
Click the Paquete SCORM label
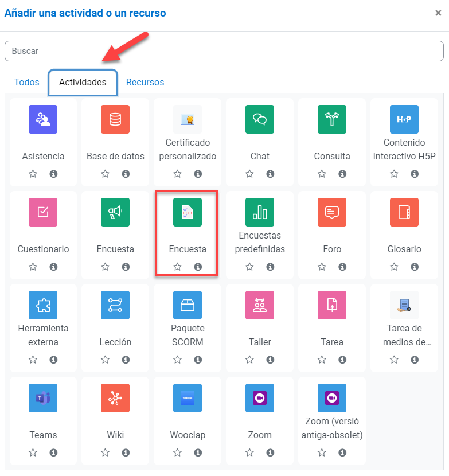click(x=188, y=335)
